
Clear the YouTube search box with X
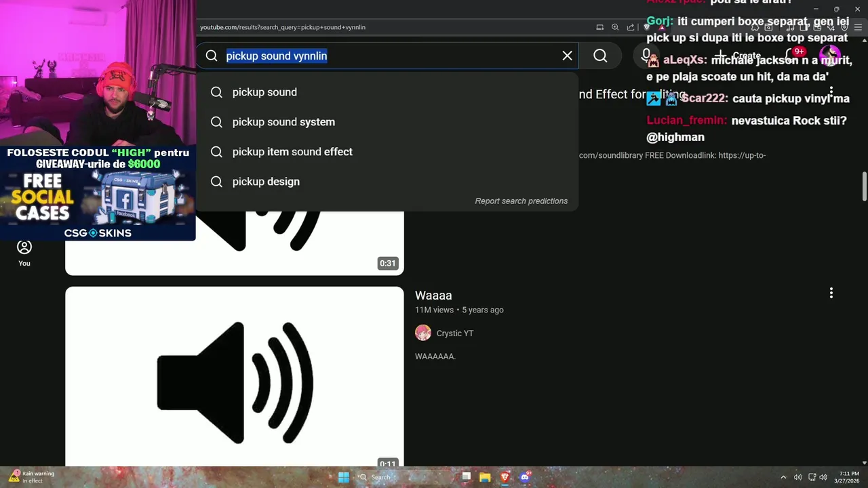(567, 56)
